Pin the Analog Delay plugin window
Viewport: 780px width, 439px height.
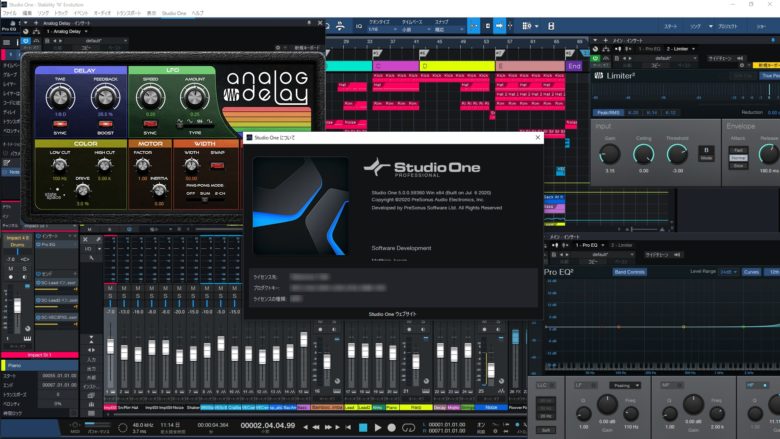(309, 23)
